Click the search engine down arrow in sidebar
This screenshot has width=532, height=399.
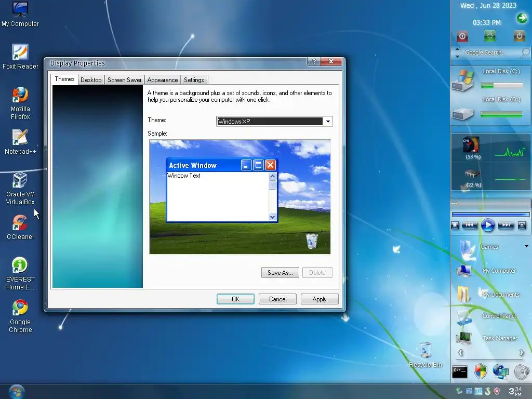457,56
